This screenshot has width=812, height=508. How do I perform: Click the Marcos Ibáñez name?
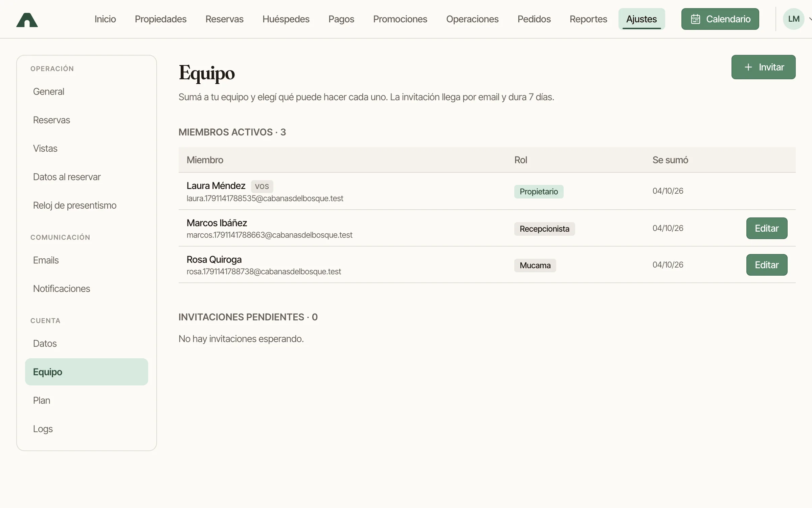217,223
